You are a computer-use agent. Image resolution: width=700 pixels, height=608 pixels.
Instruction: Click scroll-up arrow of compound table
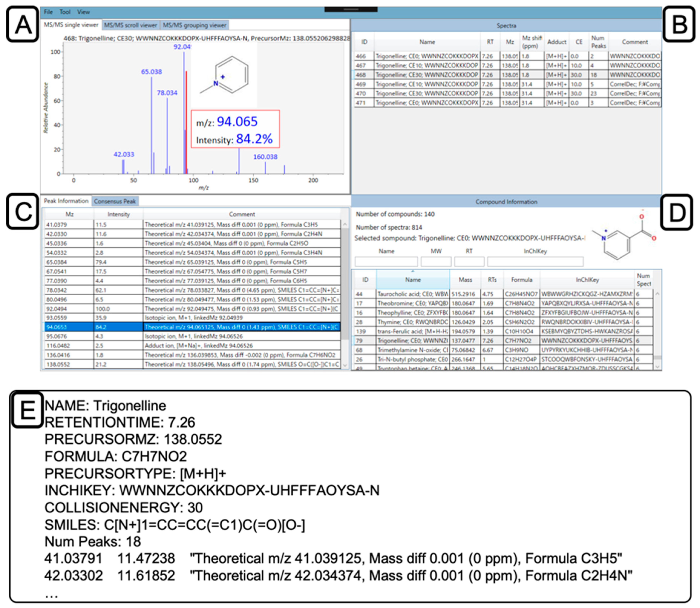pos(657,294)
